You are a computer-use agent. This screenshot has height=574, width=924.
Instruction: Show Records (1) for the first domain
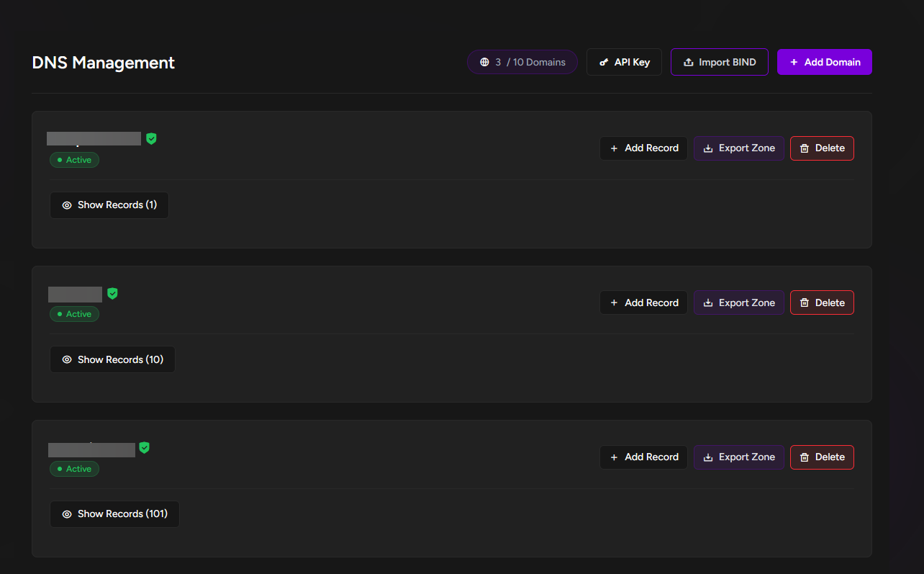[109, 205]
